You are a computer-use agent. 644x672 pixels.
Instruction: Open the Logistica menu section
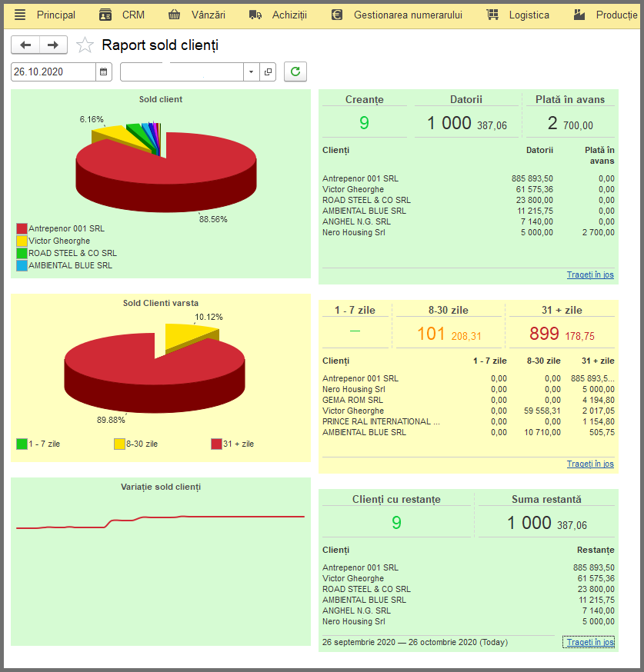[529, 15]
